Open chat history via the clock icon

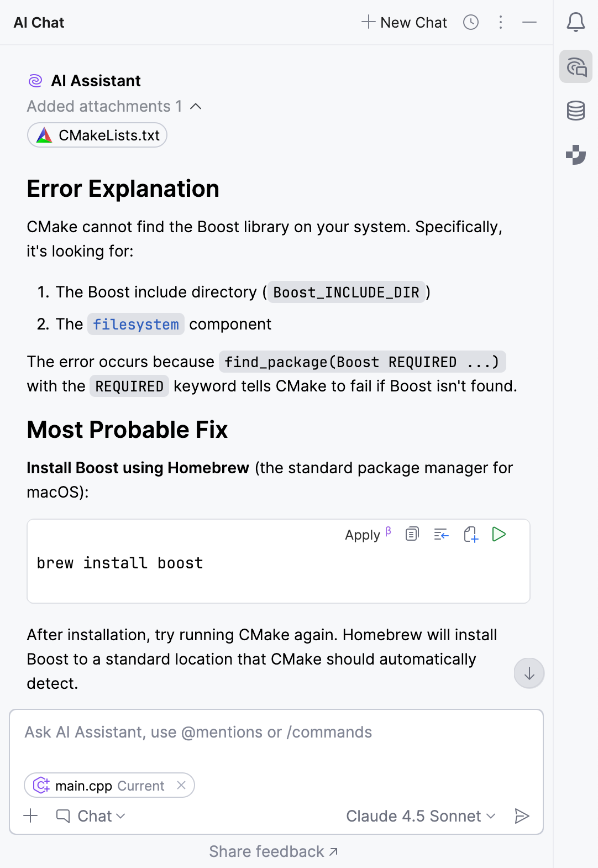click(x=471, y=23)
